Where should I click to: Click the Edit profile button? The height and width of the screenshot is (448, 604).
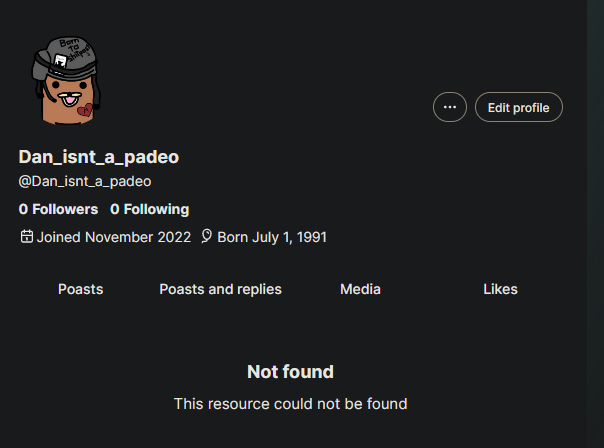point(518,107)
